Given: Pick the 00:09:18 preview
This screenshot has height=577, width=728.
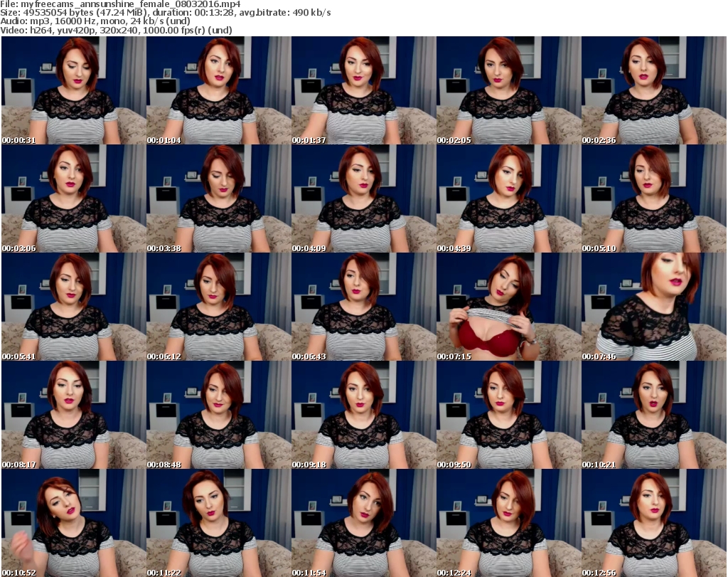Looking at the screenshot, I should pos(363,415).
